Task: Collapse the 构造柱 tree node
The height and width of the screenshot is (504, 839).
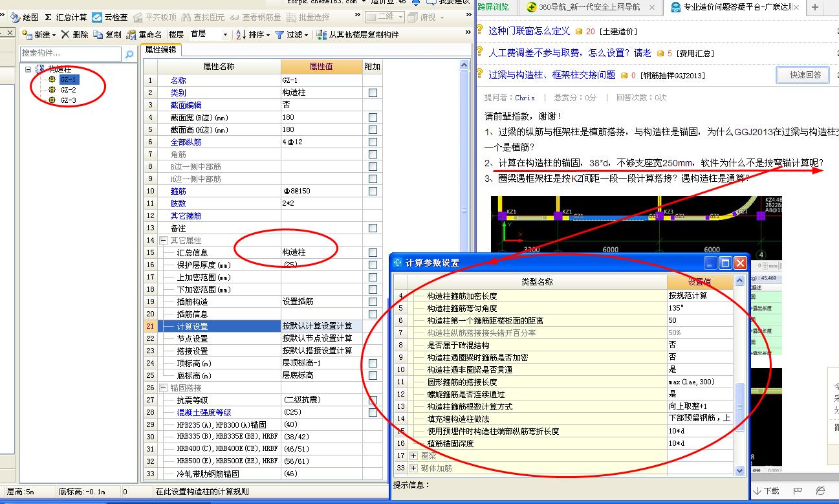Action: (x=28, y=69)
